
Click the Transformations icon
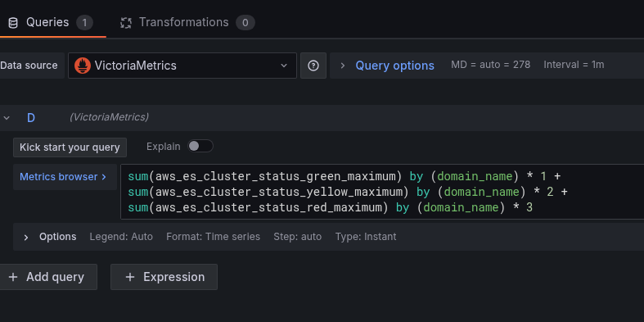[x=126, y=23]
